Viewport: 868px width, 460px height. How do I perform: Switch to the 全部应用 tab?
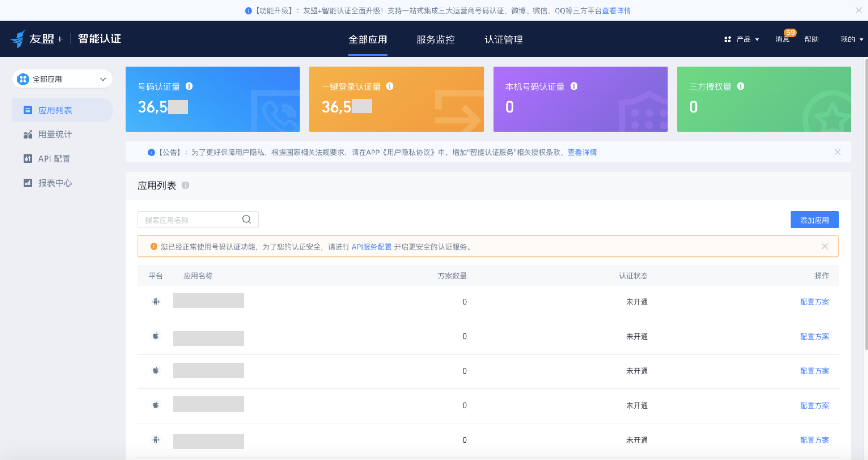tap(367, 39)
